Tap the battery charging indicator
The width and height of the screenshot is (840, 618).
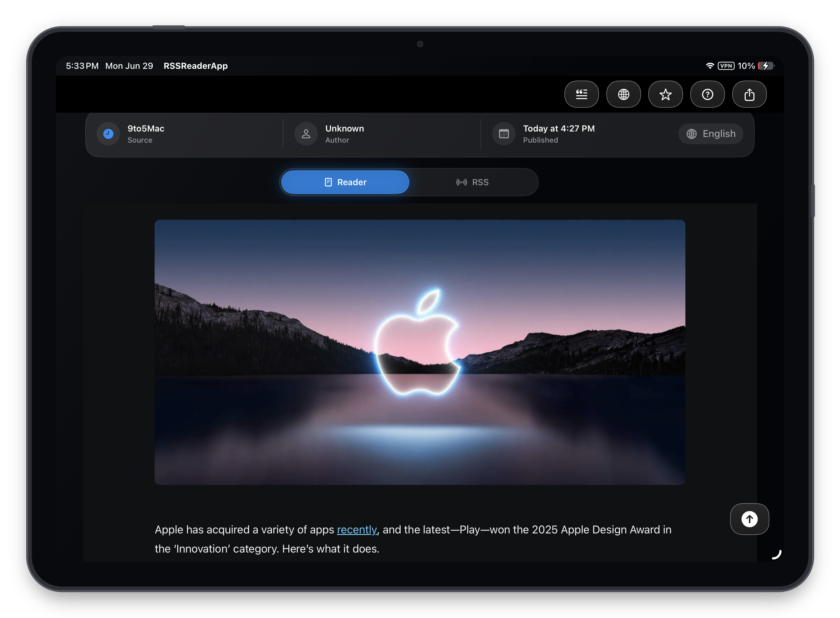pos(766,66)
